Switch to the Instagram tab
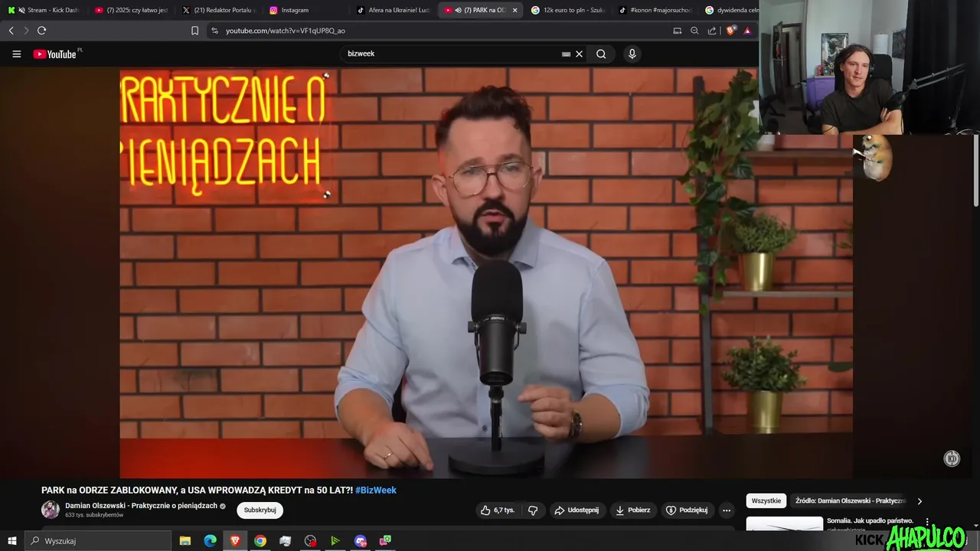The height and width of the screenshot is (551, 980). point(306,10)
